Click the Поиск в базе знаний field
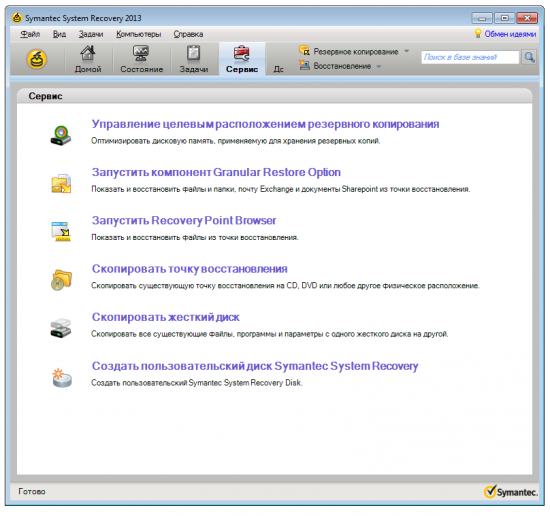 (470, 57)
